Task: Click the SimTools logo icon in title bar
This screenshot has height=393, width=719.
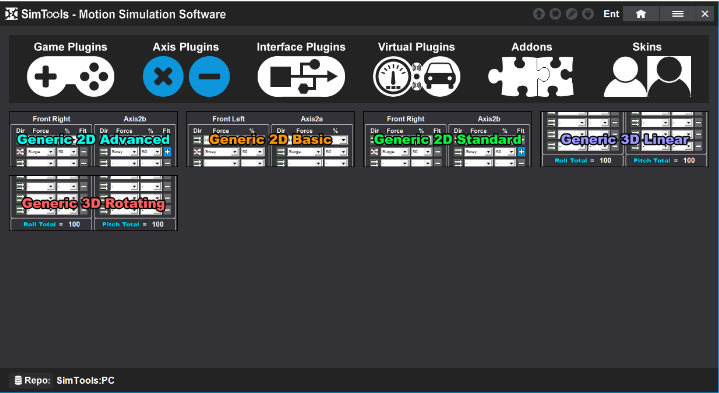Action: (11, 14)
